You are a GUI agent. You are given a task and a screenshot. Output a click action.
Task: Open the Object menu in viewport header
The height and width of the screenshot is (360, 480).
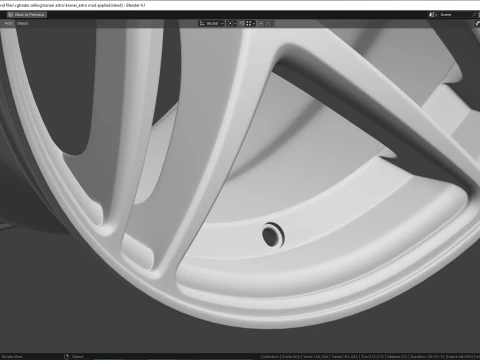(22, 23)
